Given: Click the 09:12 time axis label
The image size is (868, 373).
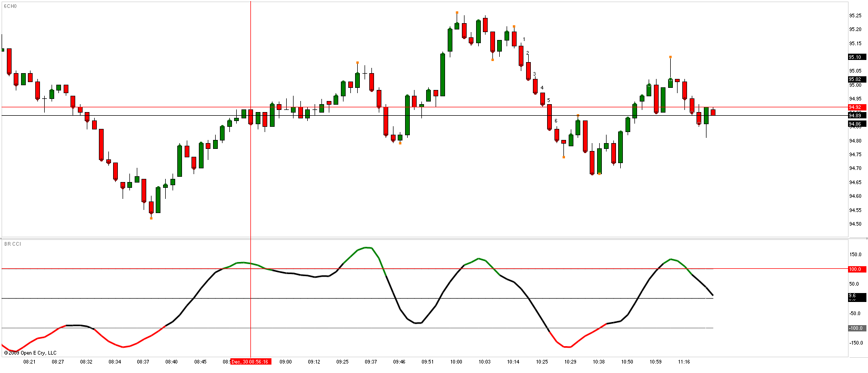Looking at the screenshot, I should tap(314, 362).
